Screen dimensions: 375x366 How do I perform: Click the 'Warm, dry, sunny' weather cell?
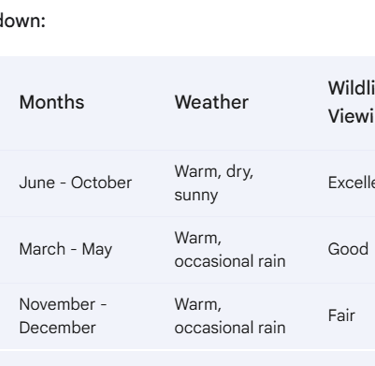(x=214, y=183)
